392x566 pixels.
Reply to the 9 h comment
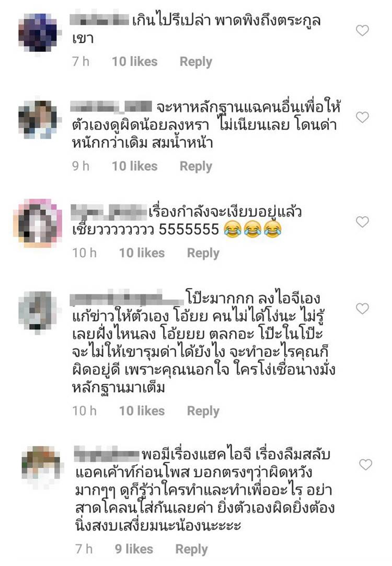[196, 166]
